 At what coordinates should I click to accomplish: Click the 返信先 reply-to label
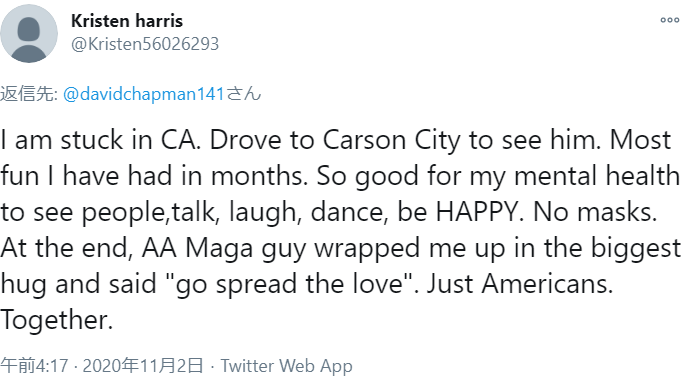point(29,94)
